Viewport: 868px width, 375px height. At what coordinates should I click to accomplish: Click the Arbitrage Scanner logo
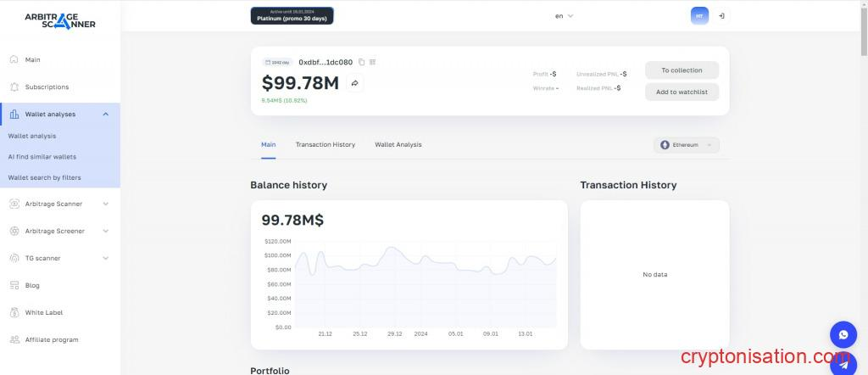[60, 20]
